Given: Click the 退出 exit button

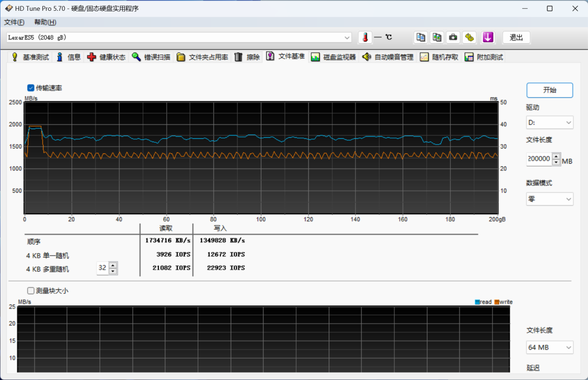Looking at the screenshot, I should (x=516, y=38).
